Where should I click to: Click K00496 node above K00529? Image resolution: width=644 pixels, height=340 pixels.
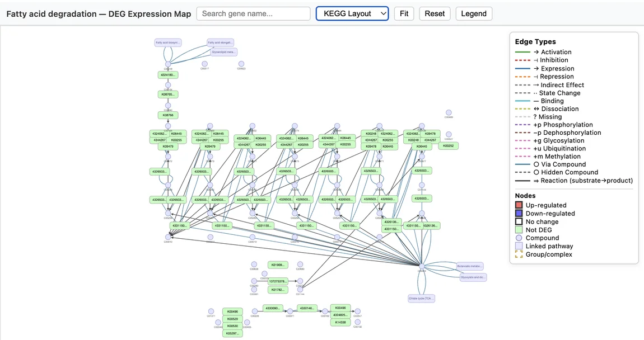click(x=232, y=311)
